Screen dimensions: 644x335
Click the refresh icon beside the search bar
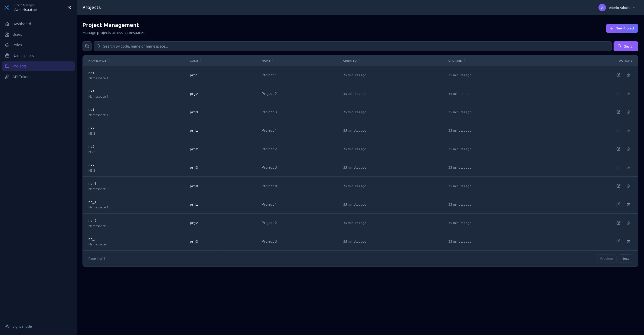87,46
